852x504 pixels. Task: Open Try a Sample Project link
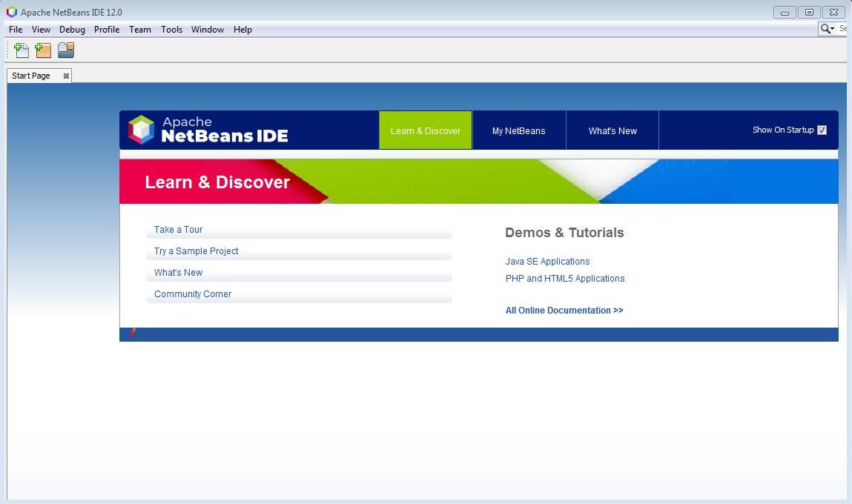click(197, 251)
